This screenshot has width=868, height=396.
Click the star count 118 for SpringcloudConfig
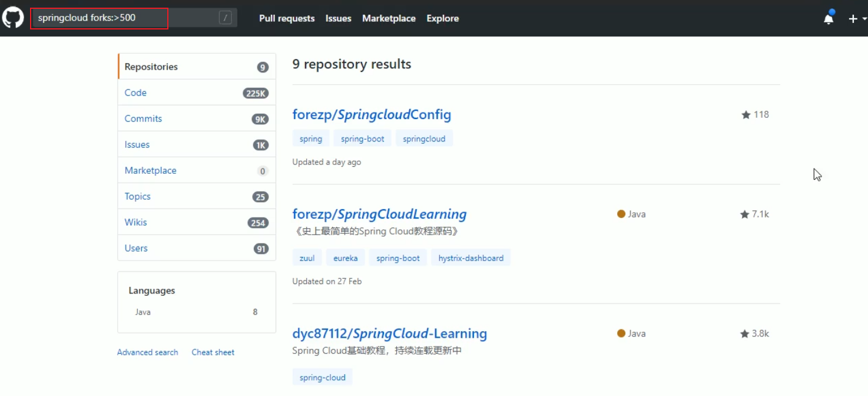coord(755,114)
